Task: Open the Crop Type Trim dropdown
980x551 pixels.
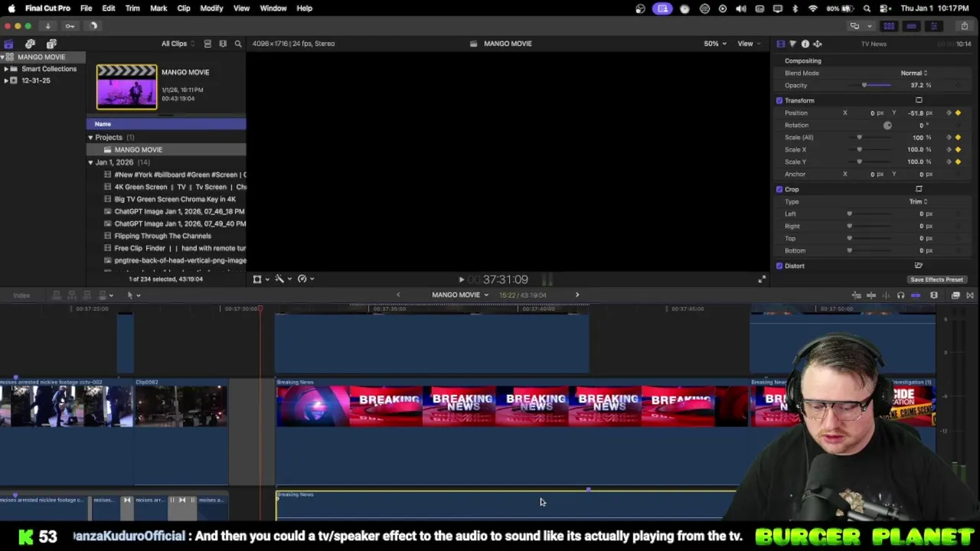Action: point(918,201)
